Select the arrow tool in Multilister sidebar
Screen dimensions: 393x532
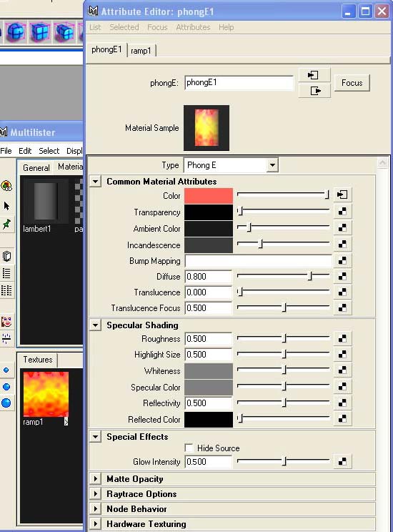point(6,206)
